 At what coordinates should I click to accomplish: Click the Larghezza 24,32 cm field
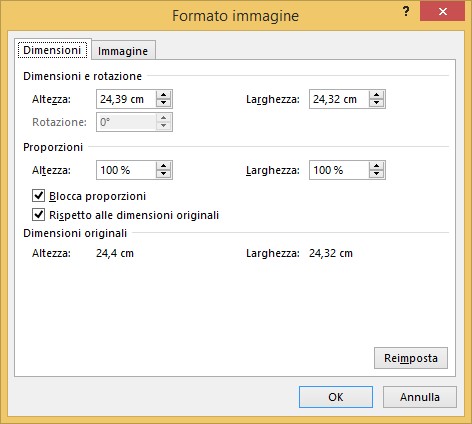[x=339, y=99]
